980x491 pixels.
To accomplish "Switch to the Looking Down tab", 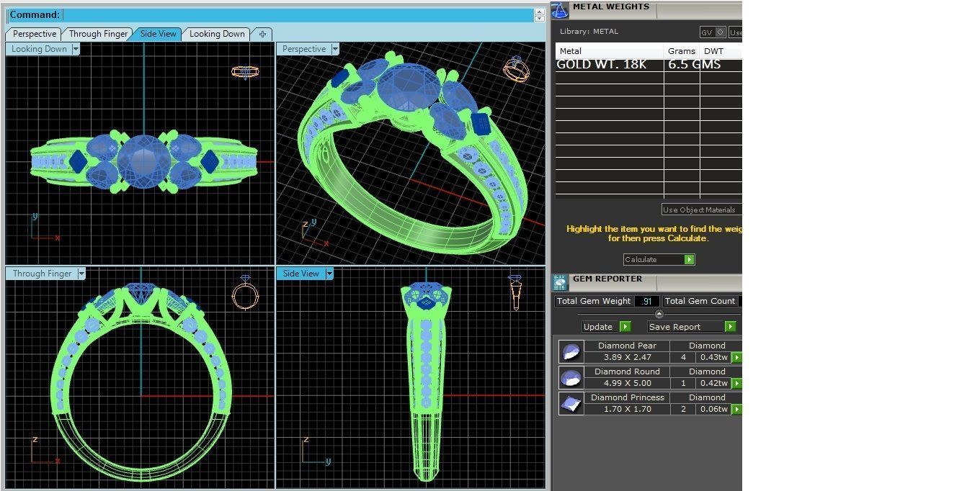I will (217, 34).
